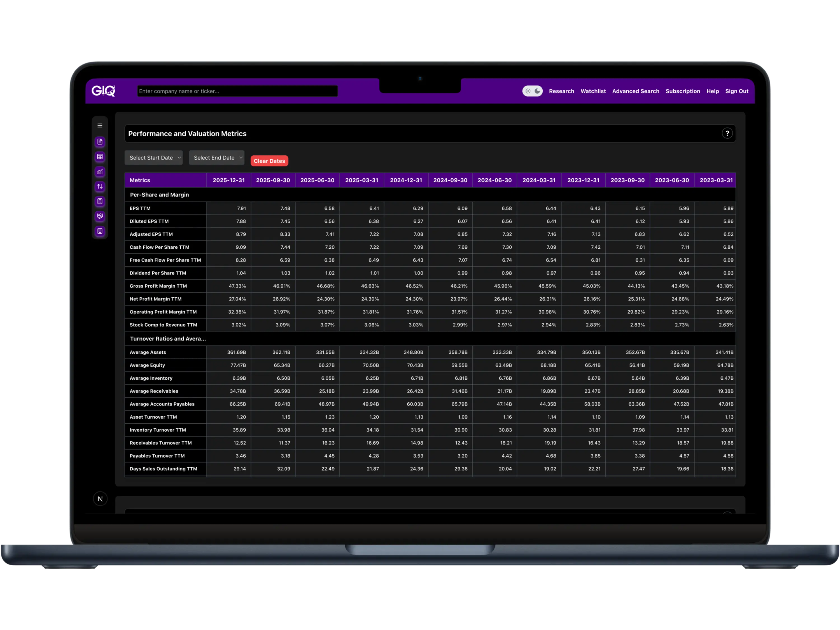The width and height of the screenshot is (840, 630).
Task: Click the handshake sidebar icon
Action: coord(100,216)
